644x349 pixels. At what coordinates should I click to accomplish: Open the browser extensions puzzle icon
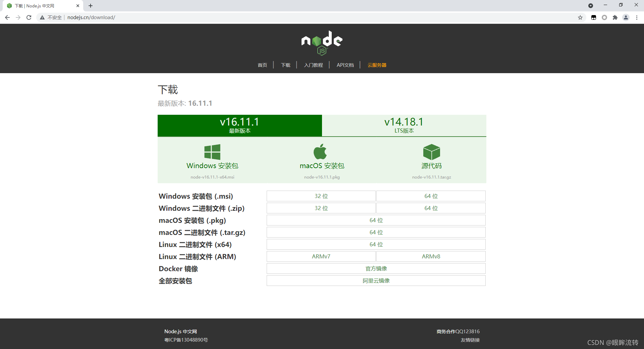(615, 17)
